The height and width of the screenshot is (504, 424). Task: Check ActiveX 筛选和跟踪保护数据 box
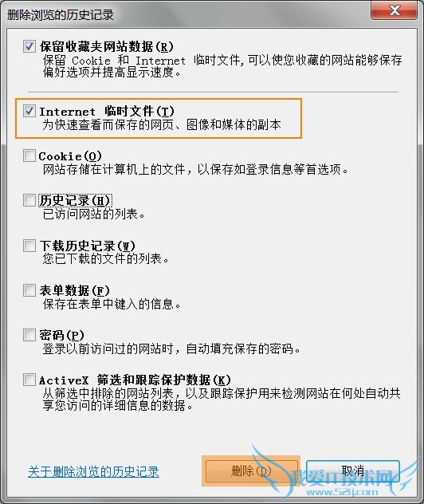pos(29,380)
